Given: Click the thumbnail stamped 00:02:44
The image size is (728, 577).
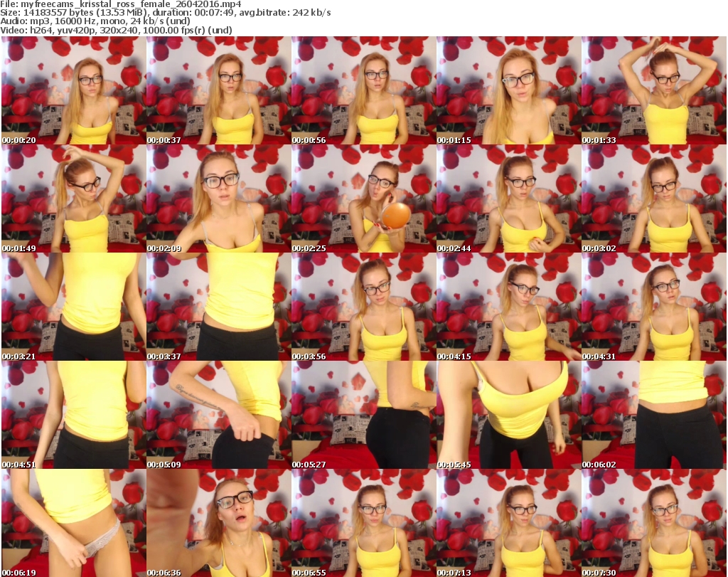Looking at the screenshot, I should pos(509,198).
